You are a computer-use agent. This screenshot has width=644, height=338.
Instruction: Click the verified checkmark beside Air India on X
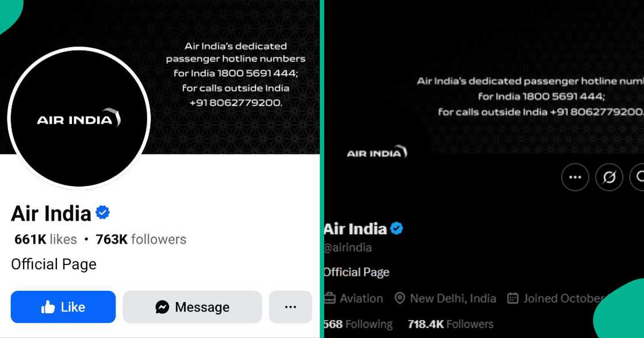tap(396, 228)
